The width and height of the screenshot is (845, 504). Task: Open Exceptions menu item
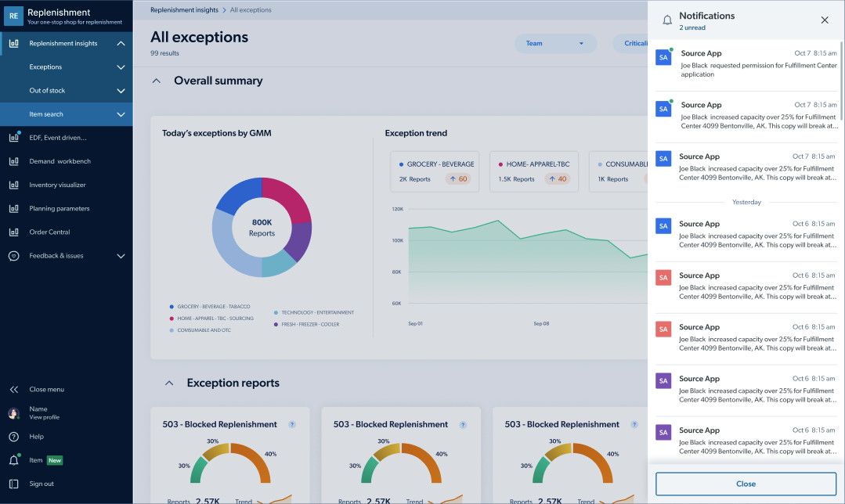(x=67, y=67)
